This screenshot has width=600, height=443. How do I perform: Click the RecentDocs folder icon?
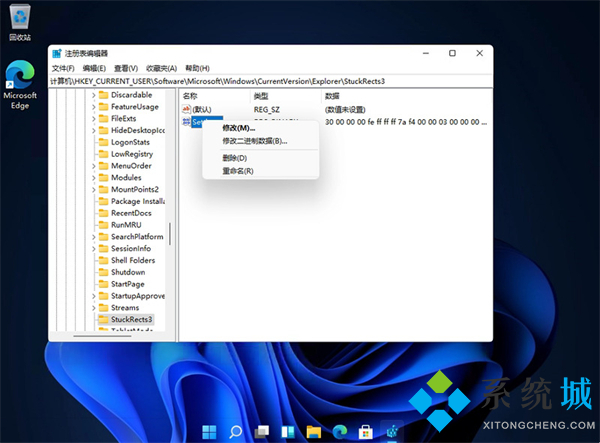pyautogui.click(x=103, y=213)
